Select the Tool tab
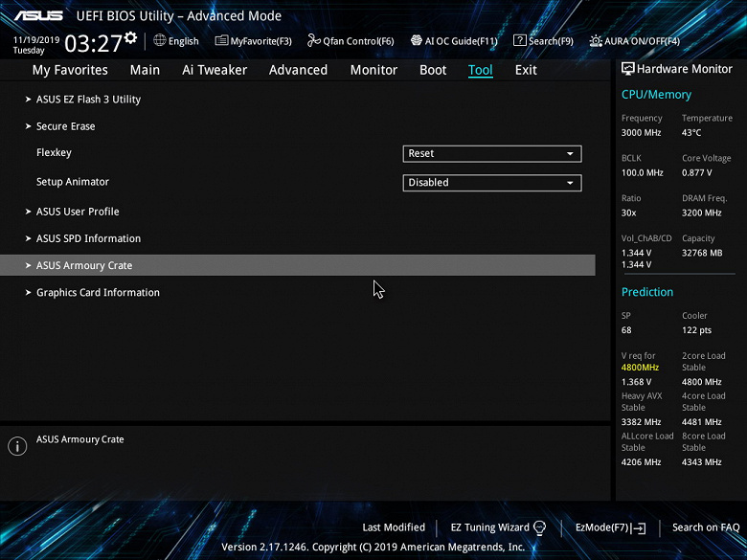Image resolution: width=747 pixels, height=560 pixels. pos(480,70)
